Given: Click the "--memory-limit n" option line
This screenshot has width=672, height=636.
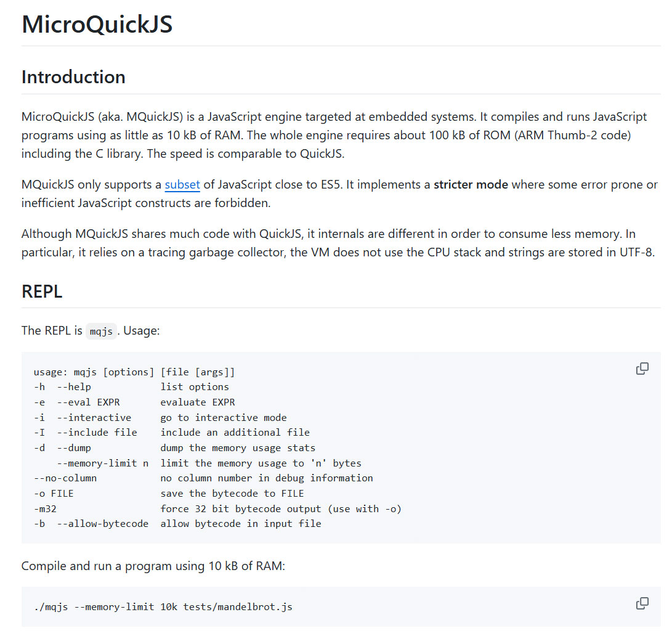Looking at the screenshot, I should coord(102,463).
